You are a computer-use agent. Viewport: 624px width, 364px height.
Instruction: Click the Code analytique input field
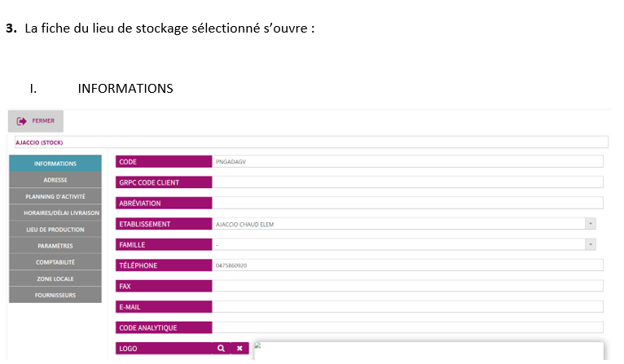coord(407,327)
